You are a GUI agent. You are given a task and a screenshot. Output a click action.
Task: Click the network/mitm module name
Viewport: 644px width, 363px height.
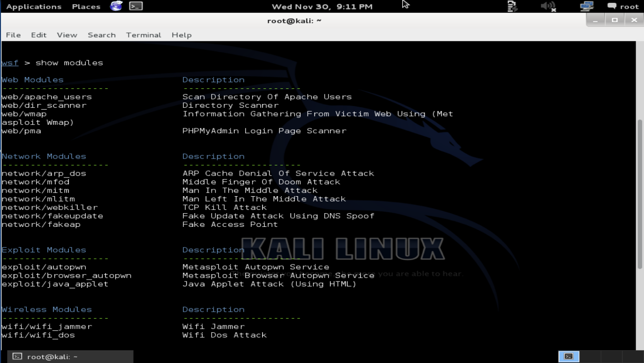tap(35, 190)
